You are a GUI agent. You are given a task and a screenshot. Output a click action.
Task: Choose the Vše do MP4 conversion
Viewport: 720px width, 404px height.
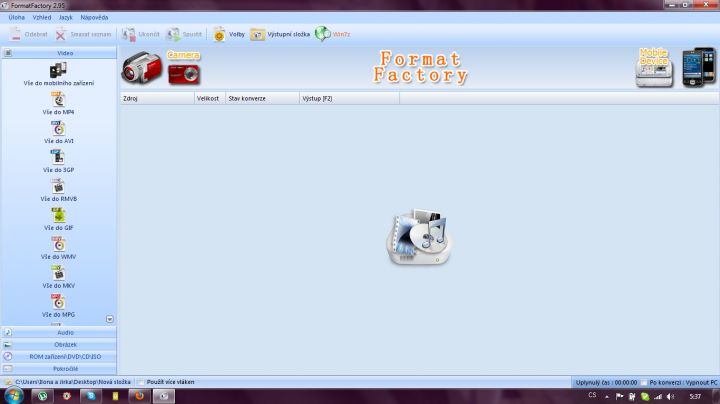(58, 103)
